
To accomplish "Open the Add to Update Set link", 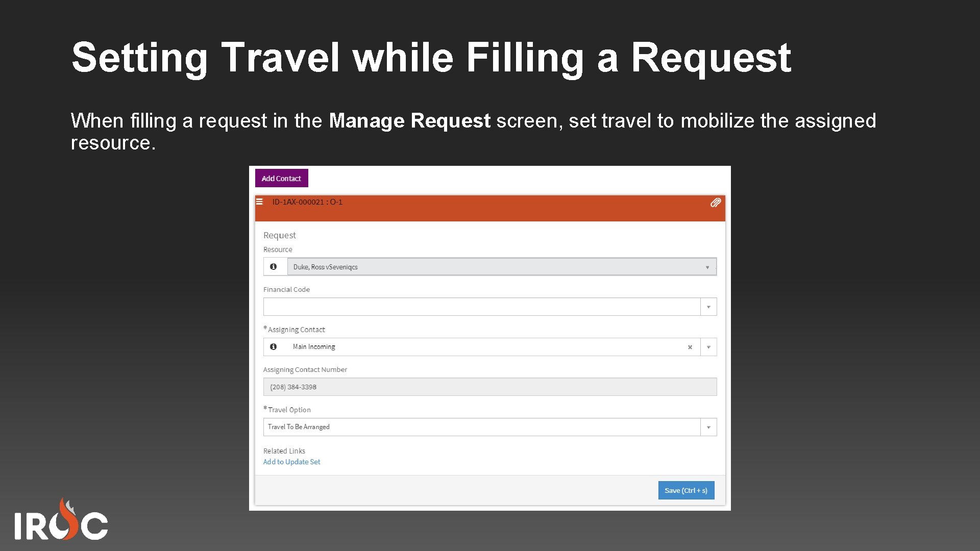I will [291, 462].
